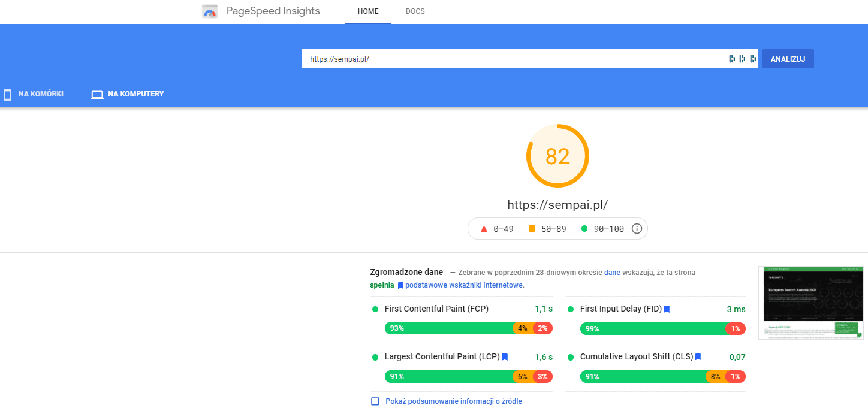Screen dimensions: 868x411
Task: Click the FID value 3 ms
Action: 736,309
